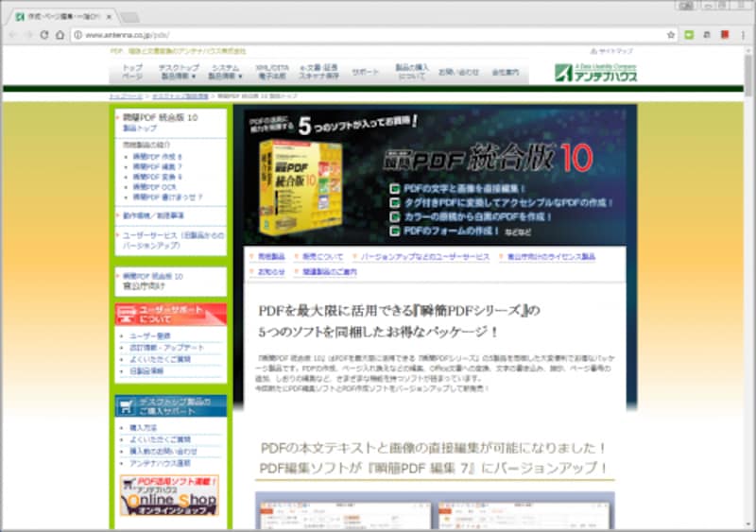Open よくいただくご質問 link under purchase support
The width and height of the screenshot is (756, 532).
(160, 439)
